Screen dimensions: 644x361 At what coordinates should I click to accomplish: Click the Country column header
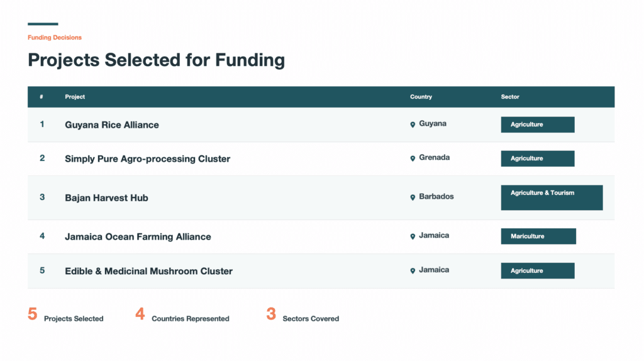click(x=421, y=97)
